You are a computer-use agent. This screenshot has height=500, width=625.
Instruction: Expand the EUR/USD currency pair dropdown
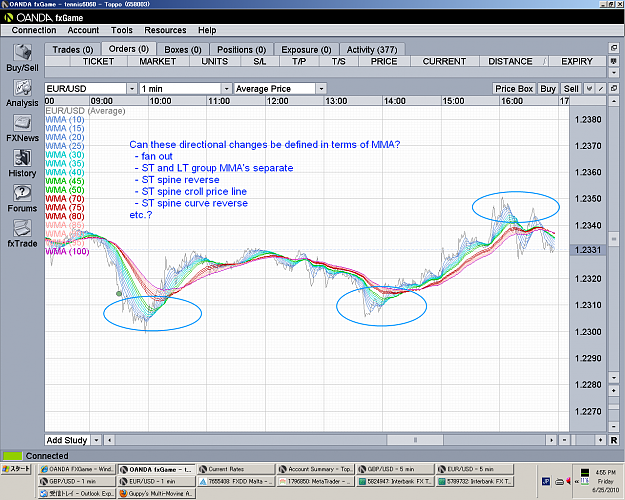(132, 89)
